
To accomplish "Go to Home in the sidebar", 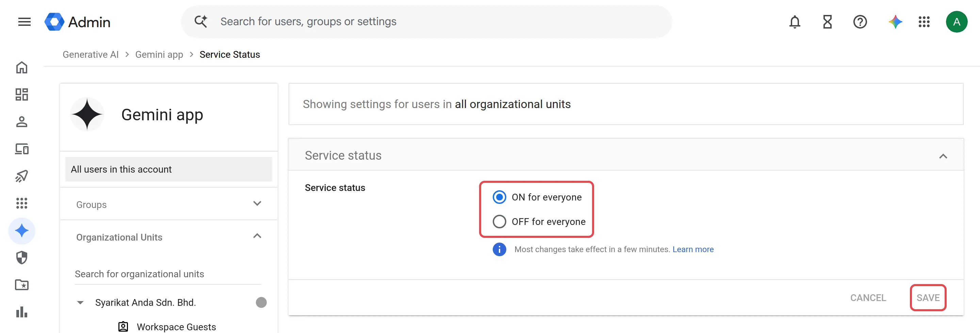I will coord(22,68).
